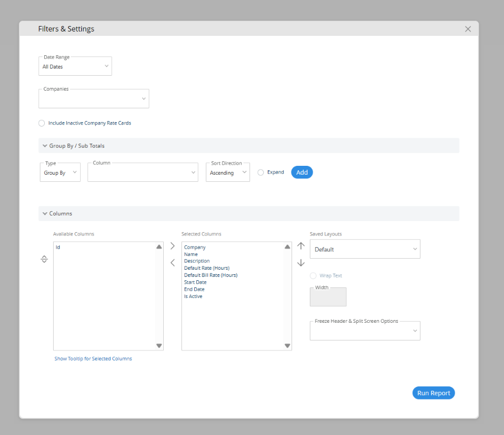The height and width of the screenshot is (435, 504).
Task: Open the Column dropdown
Action: (x=143, y=172)
